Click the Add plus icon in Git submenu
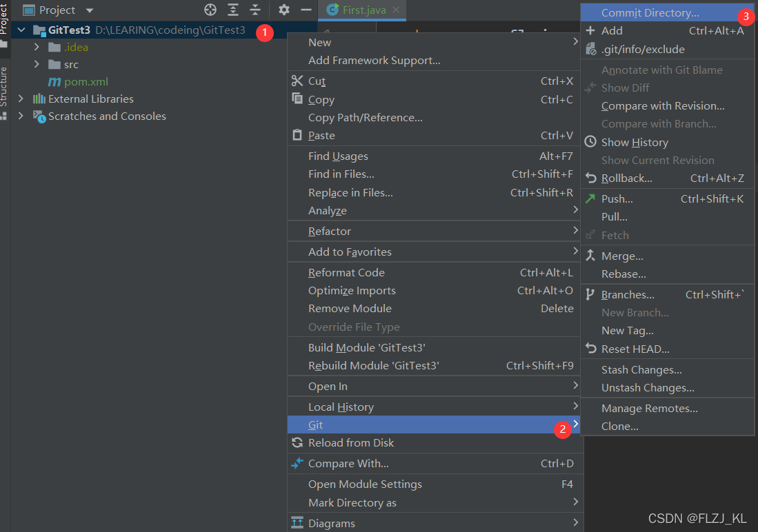Screen dimensions: 758x532 pos(590,30)
